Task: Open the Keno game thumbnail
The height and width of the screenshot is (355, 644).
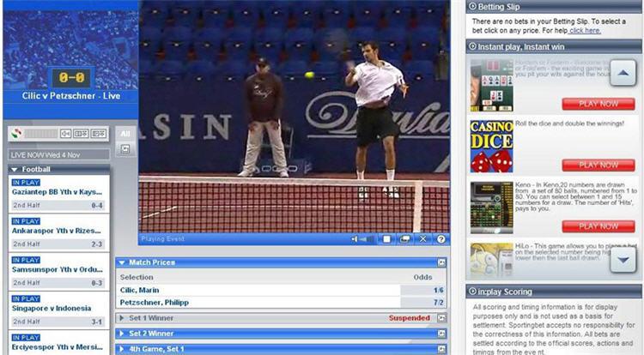Action: click(x=492, y=208)
